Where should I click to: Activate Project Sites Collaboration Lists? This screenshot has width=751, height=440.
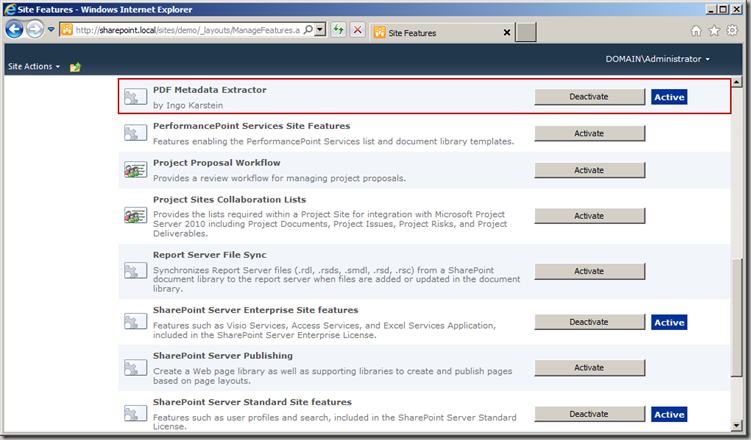pyautogui.click(x=590, y=216)
